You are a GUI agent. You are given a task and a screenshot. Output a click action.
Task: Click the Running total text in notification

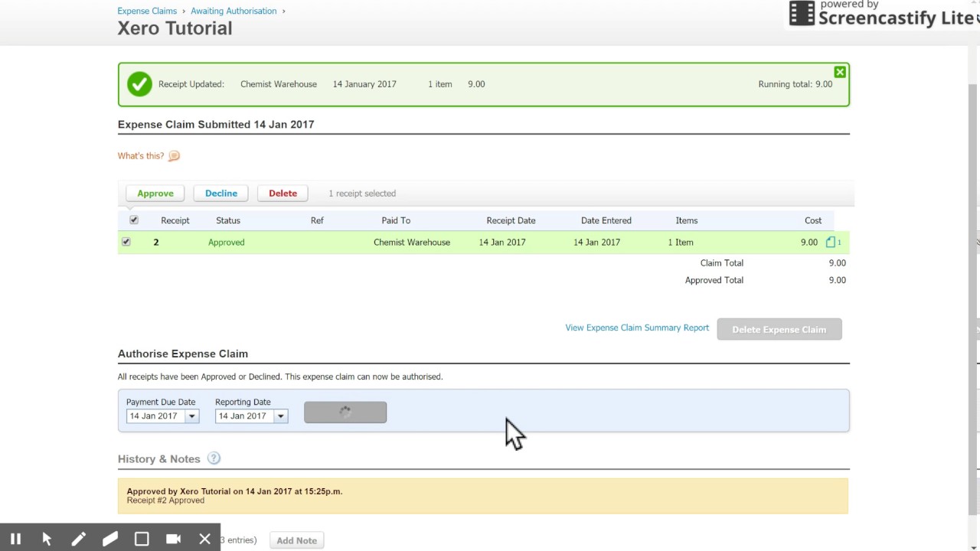pyautogui.click(x=795, y=84)
